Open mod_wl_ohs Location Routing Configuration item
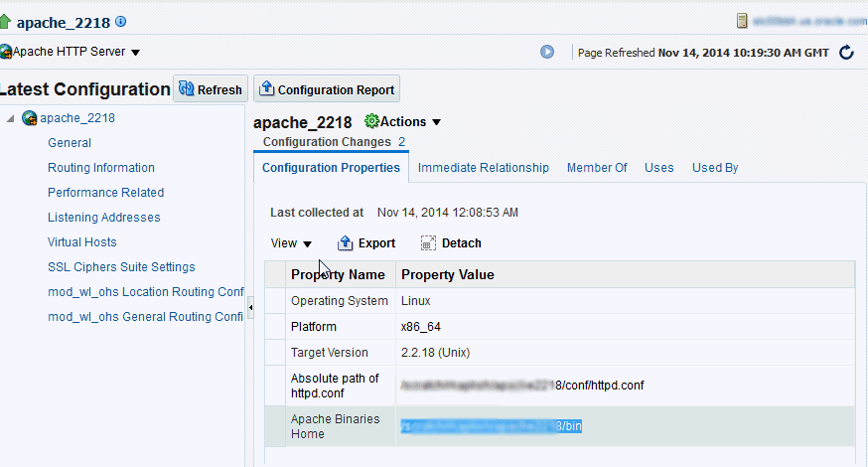Viewport: 868px width, 467px height. point(146,292)
